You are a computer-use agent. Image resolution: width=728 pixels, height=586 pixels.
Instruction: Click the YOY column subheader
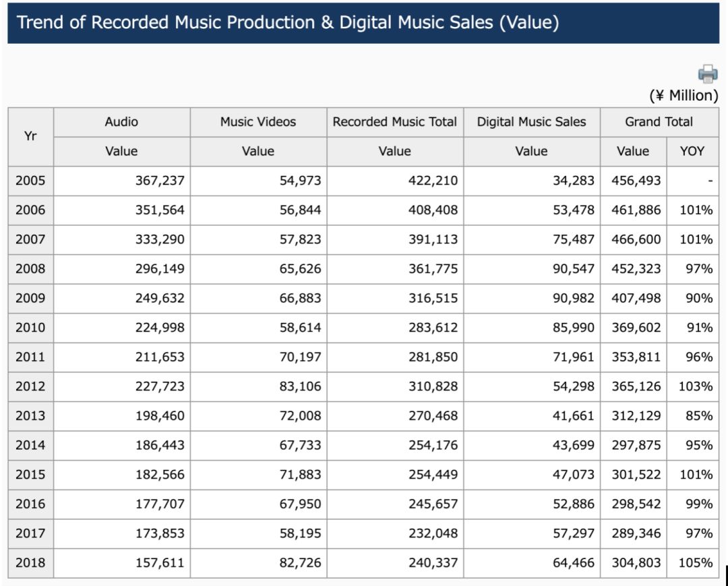pyautogui.click(x=692, y=151)
